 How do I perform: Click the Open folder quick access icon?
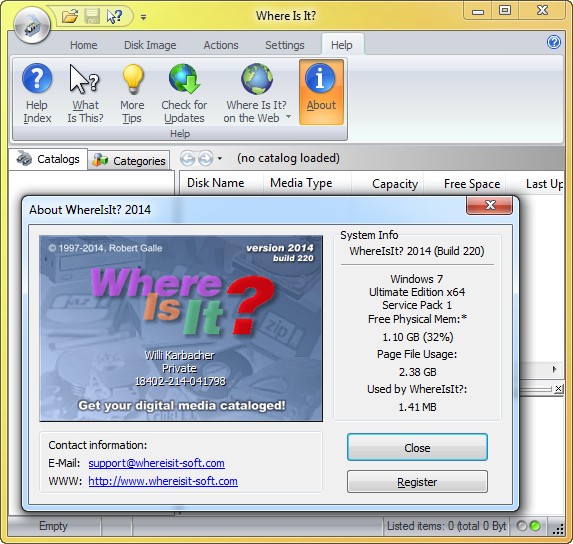[70, 16]
